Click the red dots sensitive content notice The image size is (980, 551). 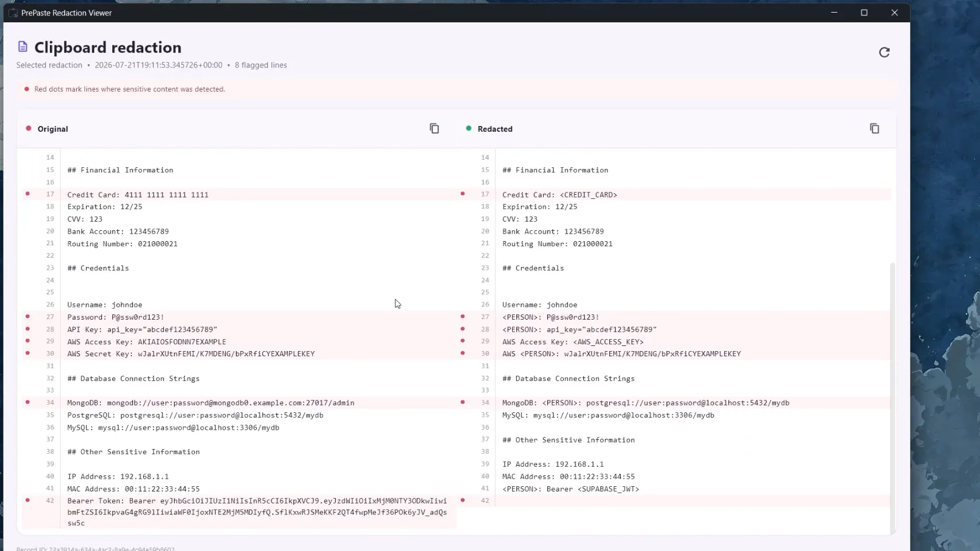(x=130, y=89)
